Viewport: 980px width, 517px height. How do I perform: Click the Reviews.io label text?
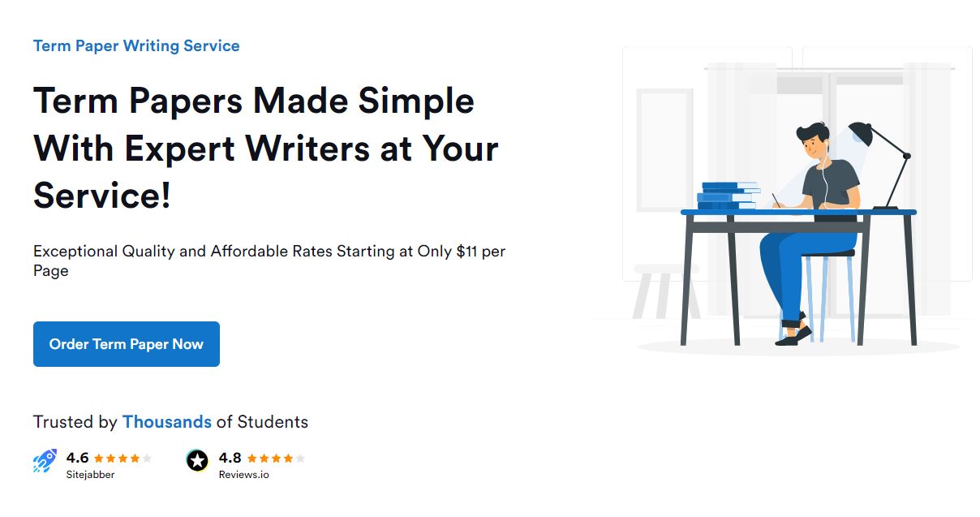[x=243, y=474]
